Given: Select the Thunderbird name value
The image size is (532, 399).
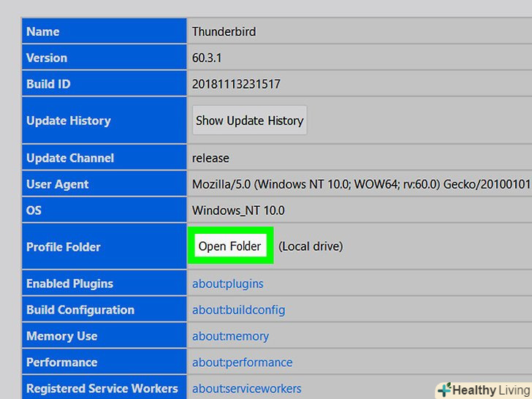Looking at the screenshot, I should [224, 31].
